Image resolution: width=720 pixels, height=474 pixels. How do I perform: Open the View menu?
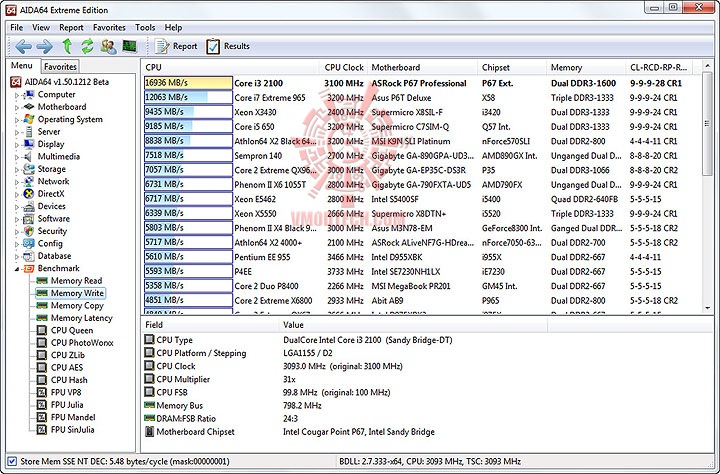[41, 28]
